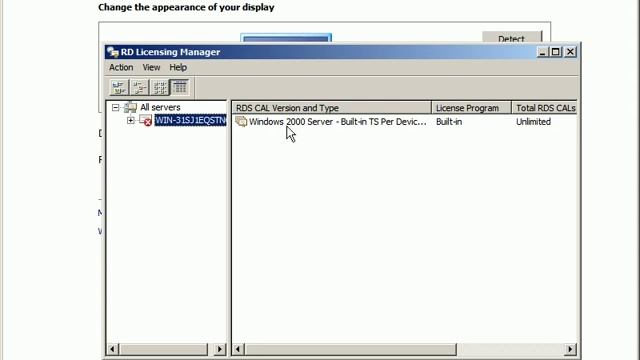The width and height of the screenshot is (640, 360).
Task: Click the tree pane horizontal scrollbar thumb
Action: [x=163, y=349]
